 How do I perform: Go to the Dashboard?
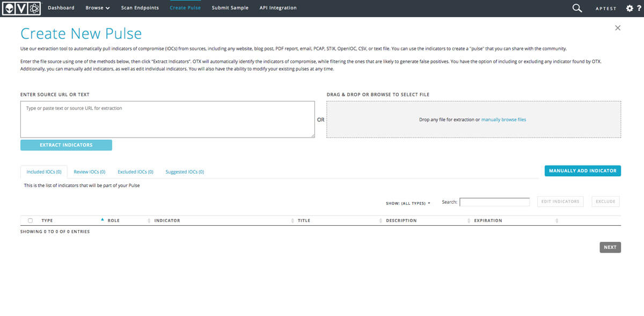point(61,8)
